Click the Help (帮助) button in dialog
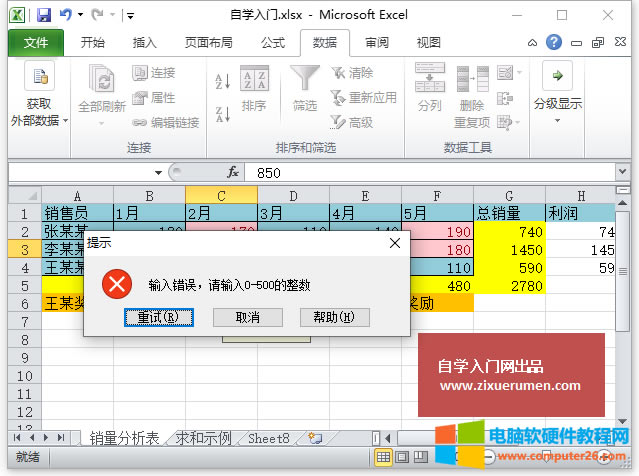 (x=334, y=317)
